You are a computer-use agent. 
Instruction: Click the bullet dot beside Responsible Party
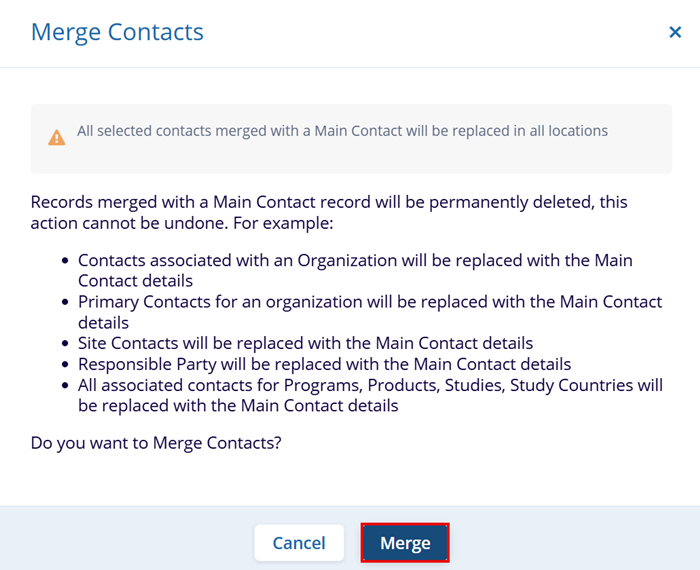point(66,365)
